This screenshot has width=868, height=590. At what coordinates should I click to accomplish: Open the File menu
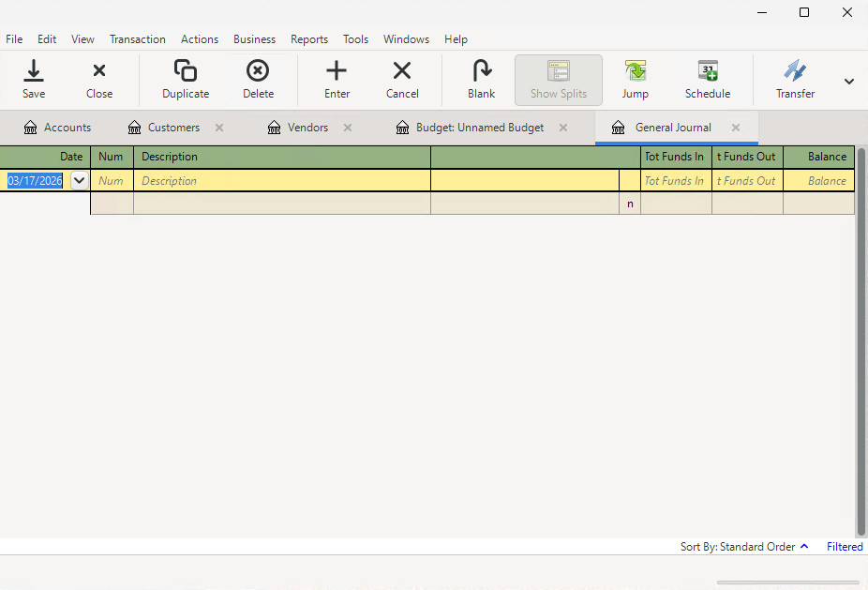(x=14, y=39)
